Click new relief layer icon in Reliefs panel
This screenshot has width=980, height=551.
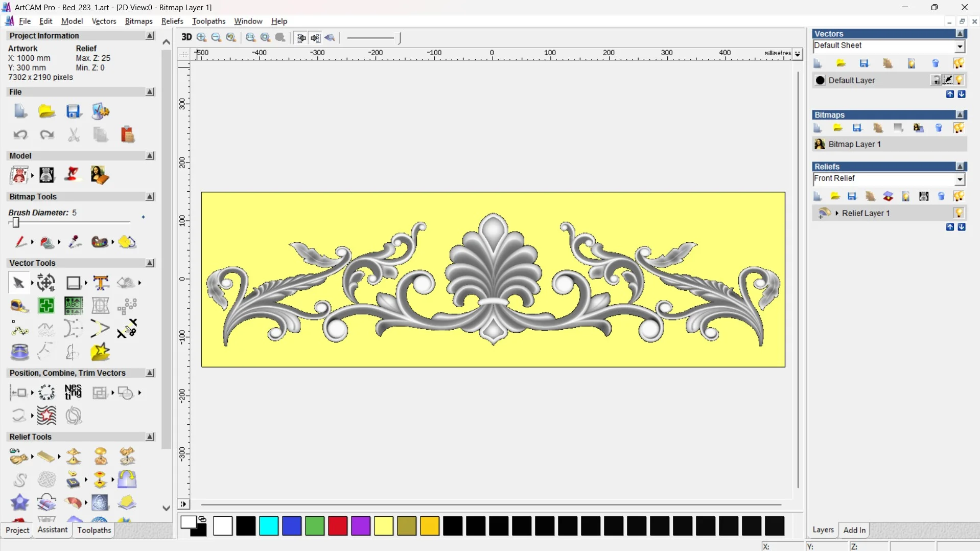(818, 196)
